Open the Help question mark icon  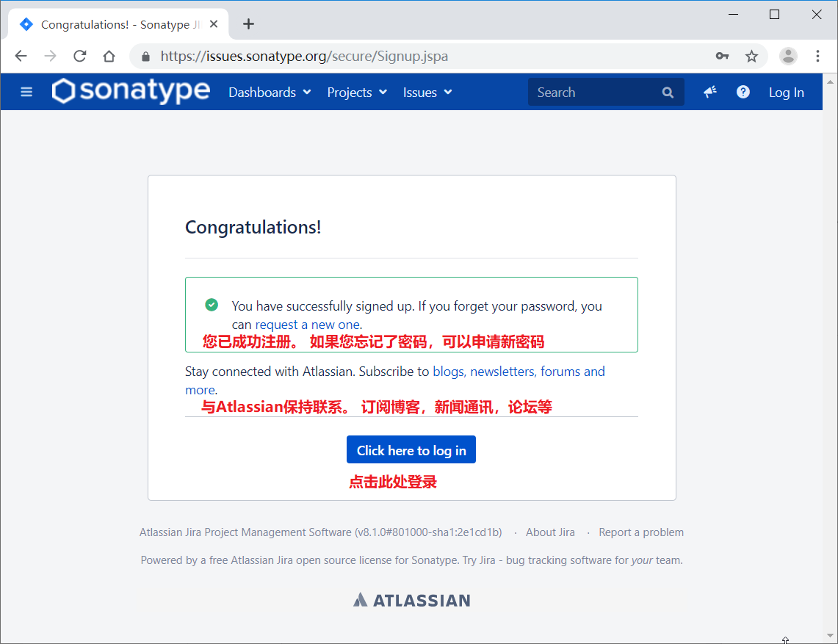(743, 92)
